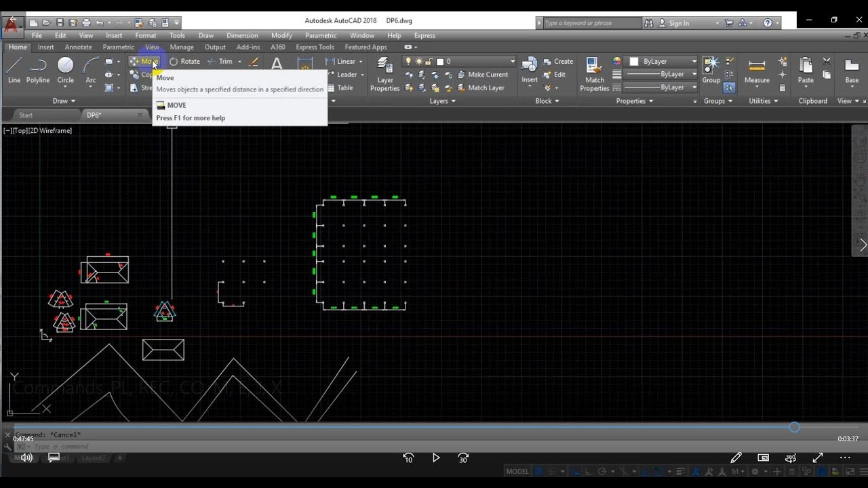Viewport: 868px width, 488px height.
Task: Open the Annotate ribbon tab
Action: (x=78, y=47)
